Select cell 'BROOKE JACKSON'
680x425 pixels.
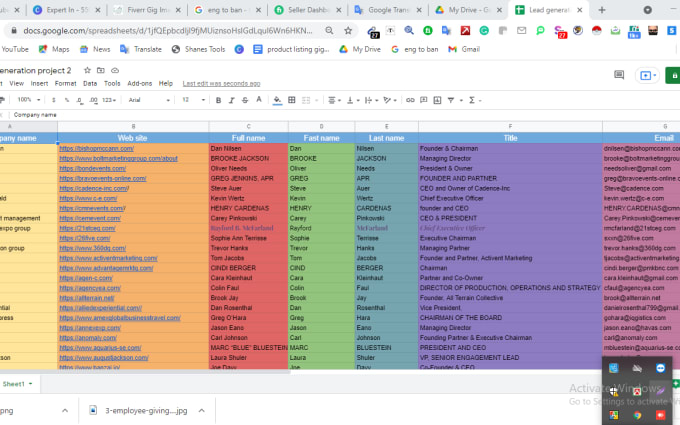248,158
